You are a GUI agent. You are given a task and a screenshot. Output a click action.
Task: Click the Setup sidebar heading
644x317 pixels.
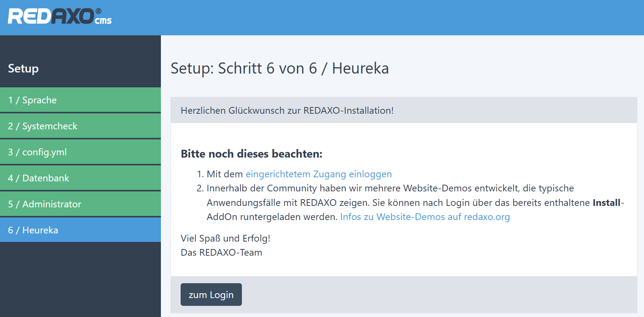23,69
